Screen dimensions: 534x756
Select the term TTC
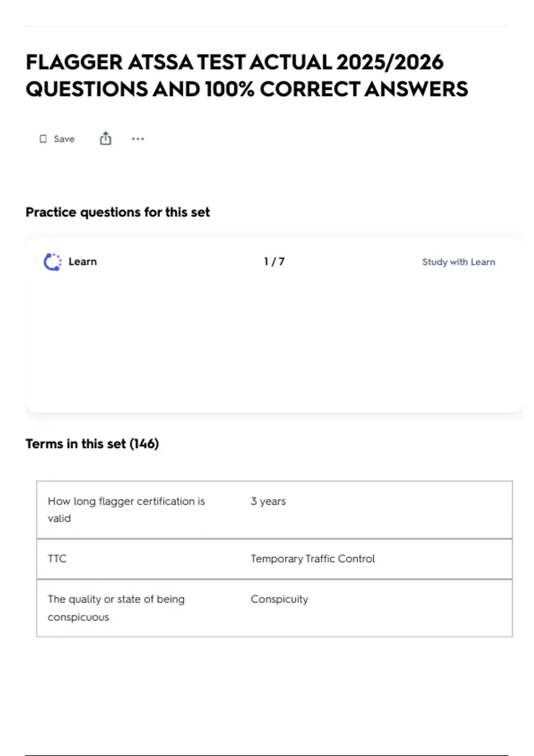pyautogui.click(x=57, y=559)
